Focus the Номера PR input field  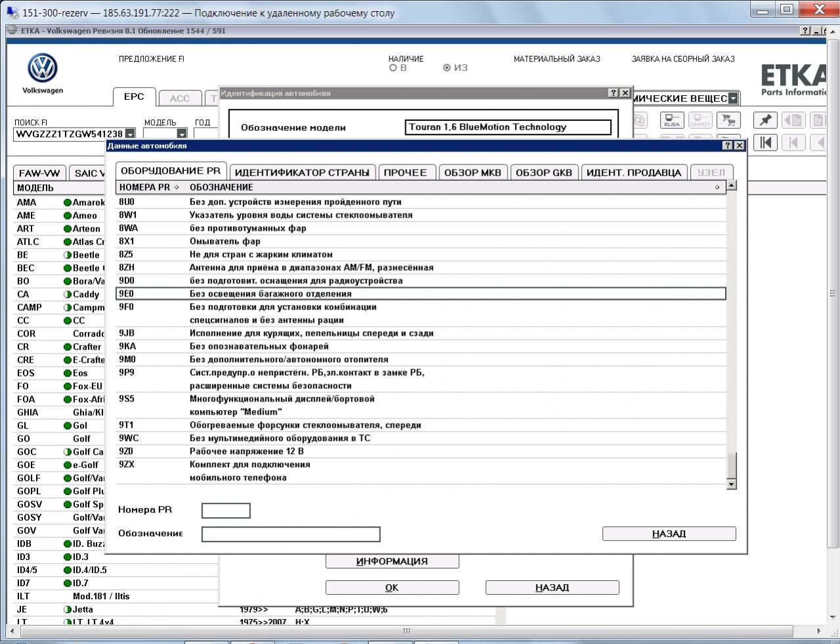pyautogui.click(x=226, y=511)
